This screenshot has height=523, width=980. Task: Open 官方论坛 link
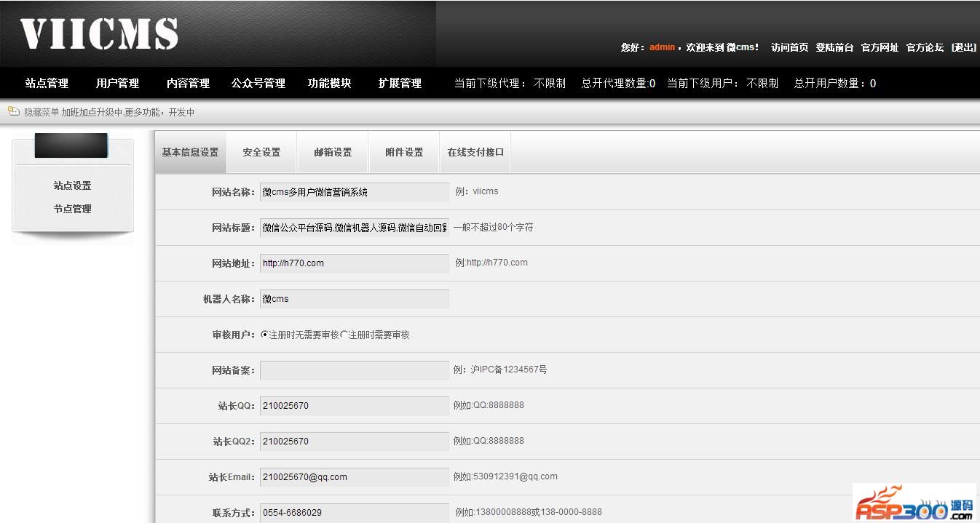tap(925, 47)
